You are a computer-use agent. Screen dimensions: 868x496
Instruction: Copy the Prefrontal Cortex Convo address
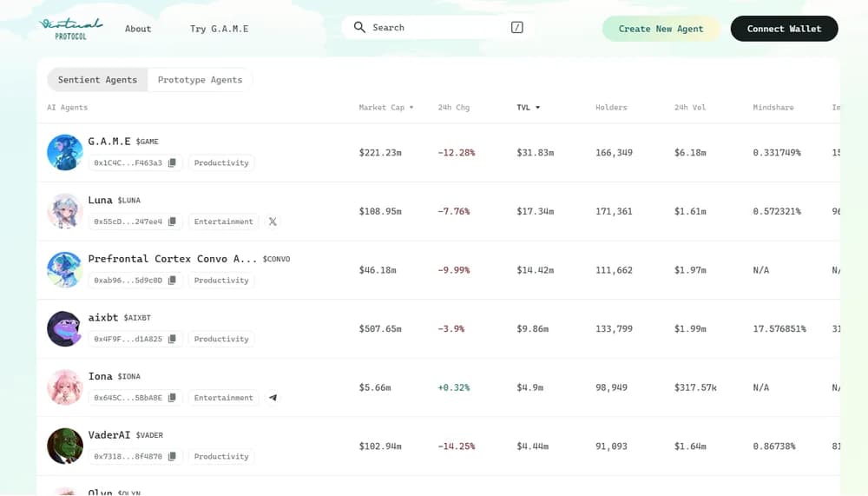click(x=172, y=281)
